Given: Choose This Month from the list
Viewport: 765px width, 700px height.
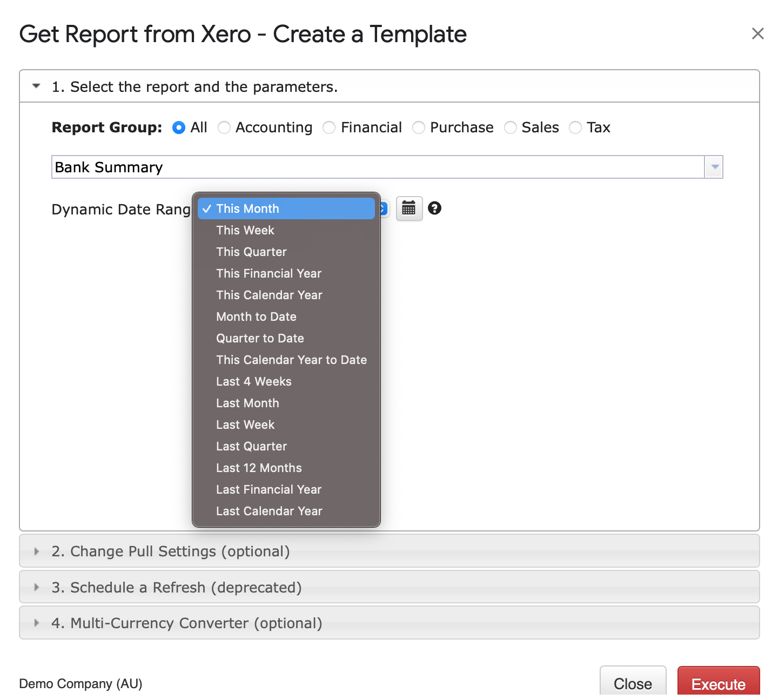Looking at the screenshot, I should pos(286,208).
